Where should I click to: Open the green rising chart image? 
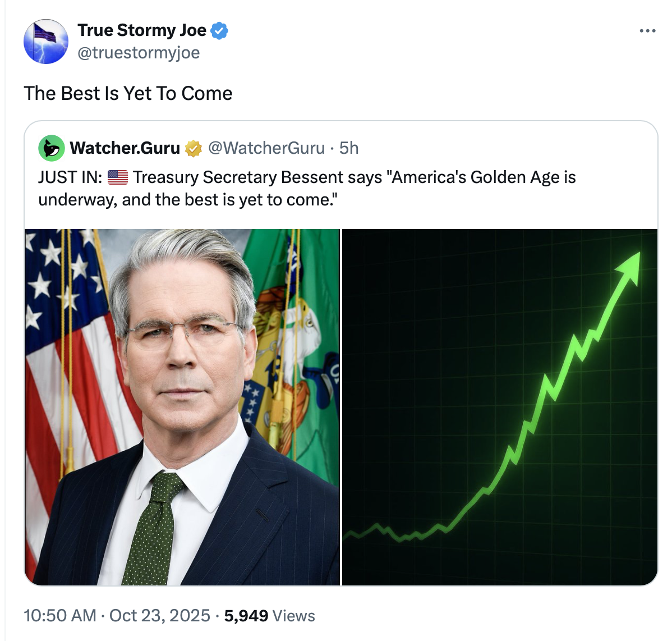click(x=499, y=407)
